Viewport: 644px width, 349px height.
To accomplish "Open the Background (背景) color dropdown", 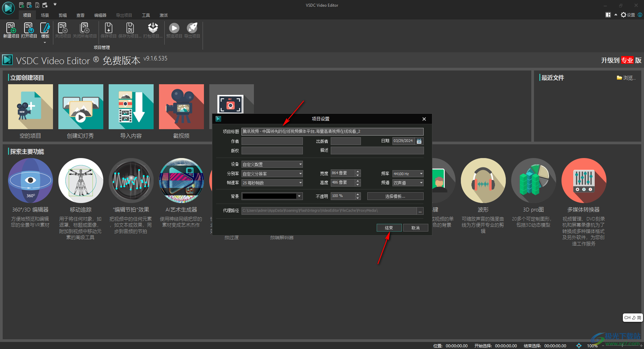I will tap(299, 196).
